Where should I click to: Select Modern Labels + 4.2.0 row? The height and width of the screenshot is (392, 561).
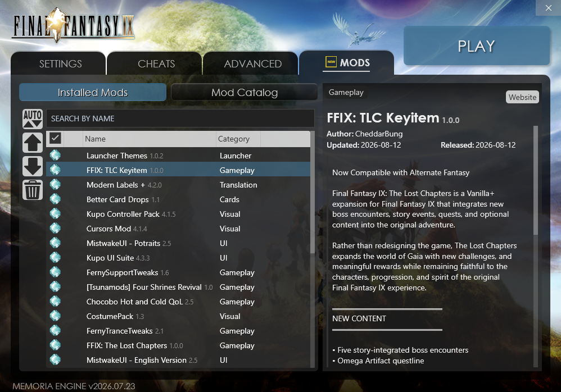click(x=178, y=185)
